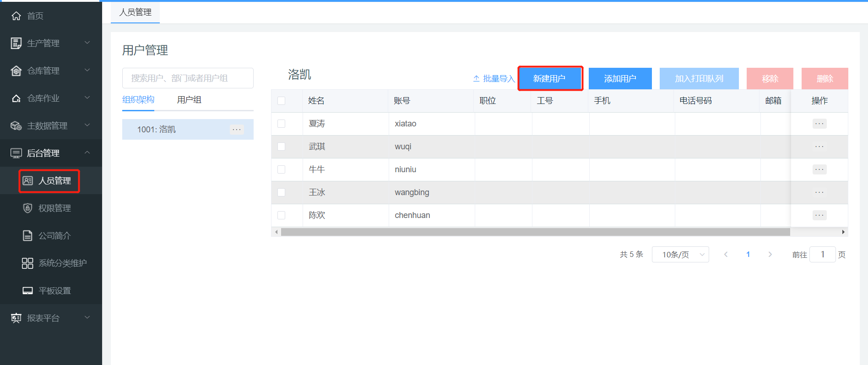Open the ellipsis menu on 1001: 洛凯
The height and width of the screenshot is (365, 868).
(237, 130)
